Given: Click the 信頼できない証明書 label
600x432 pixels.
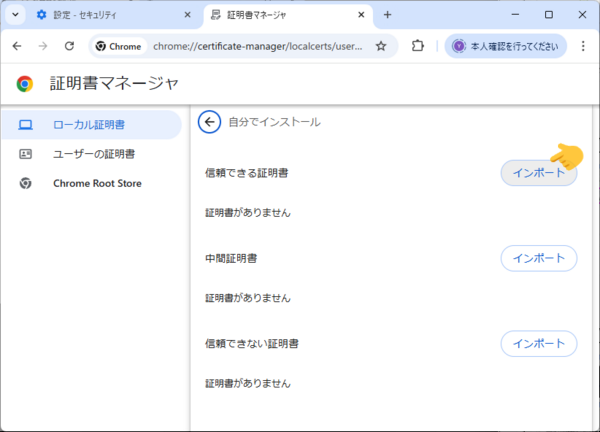Looking at the screenshot, I should tap(252, 344).
